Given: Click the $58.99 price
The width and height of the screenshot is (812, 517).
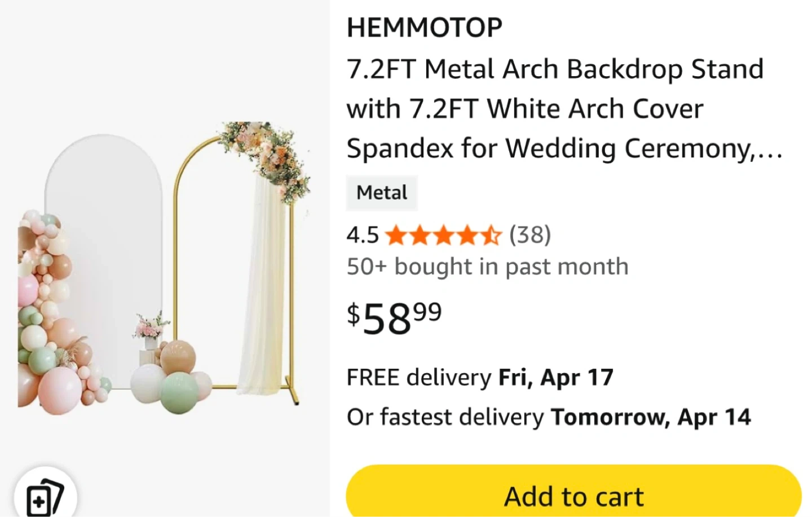Looking at the screenshot, I should (394, 317).
